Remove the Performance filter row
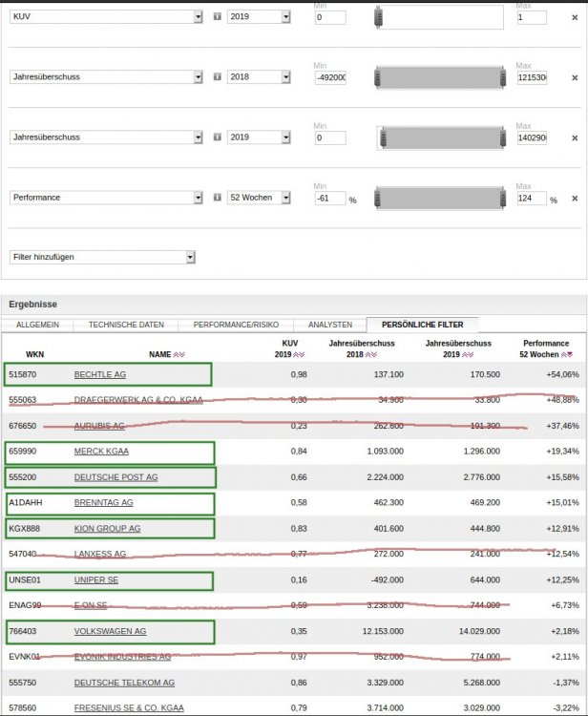 (x=575, y=199)
